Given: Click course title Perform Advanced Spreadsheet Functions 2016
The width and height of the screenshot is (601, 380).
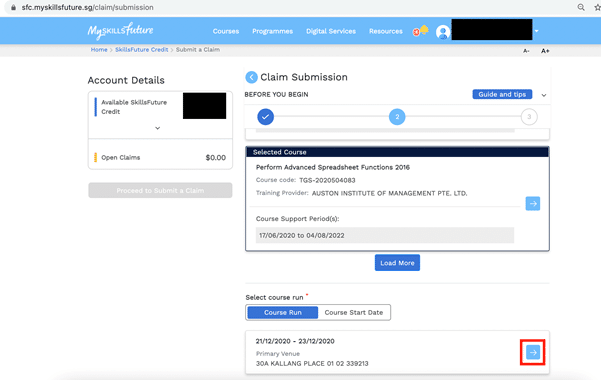Looking at the screenshot, I should point(333,168).
